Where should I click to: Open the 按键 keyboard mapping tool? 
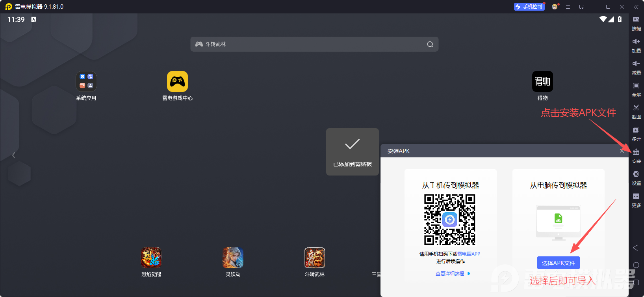pyautogui.click(x=636, y=23)
